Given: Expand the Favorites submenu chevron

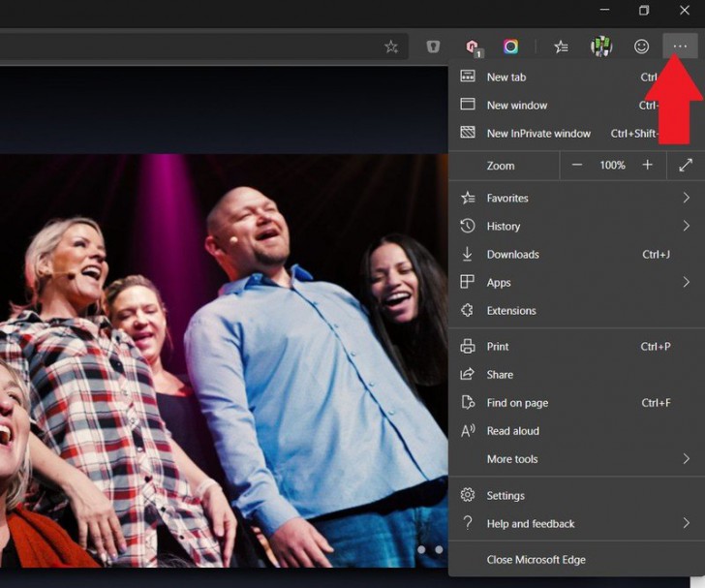Looking at the screenshot, I should (686, 198).
